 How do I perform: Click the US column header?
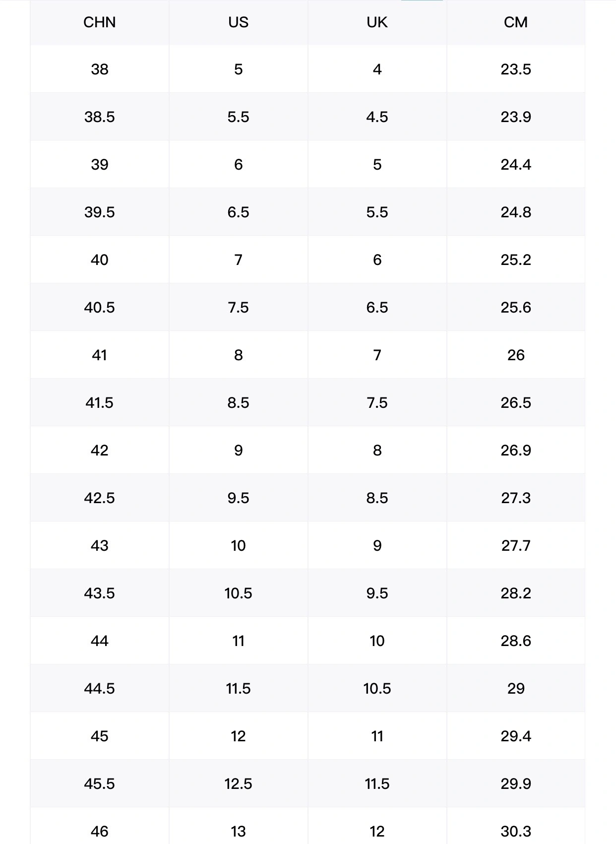pyautogui.click(x=238, y=22)
